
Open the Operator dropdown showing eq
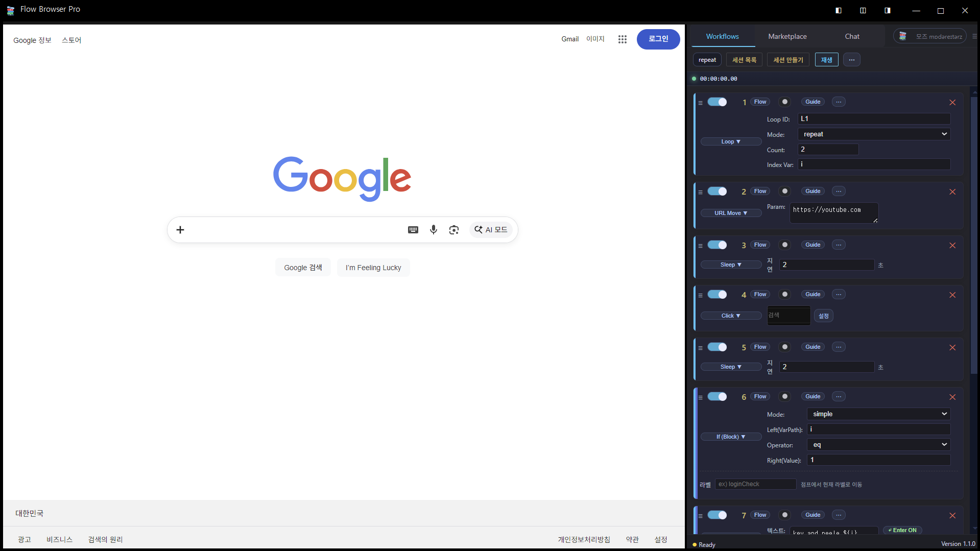[877, 444]
